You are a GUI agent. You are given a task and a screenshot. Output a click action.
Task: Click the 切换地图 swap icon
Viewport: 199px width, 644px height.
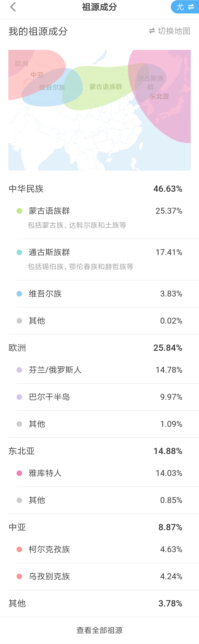point(152,31)
